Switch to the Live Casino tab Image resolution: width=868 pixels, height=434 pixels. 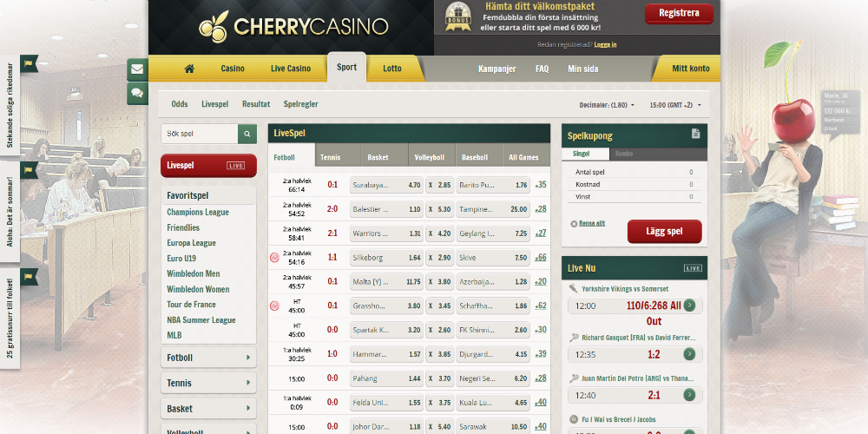click(291, 69)
